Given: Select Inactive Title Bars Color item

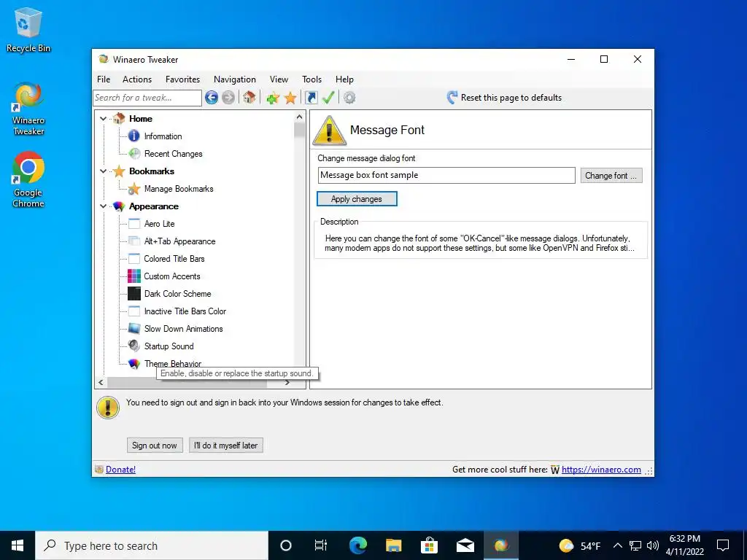Looking at the screenshot, I should point(185,311).
